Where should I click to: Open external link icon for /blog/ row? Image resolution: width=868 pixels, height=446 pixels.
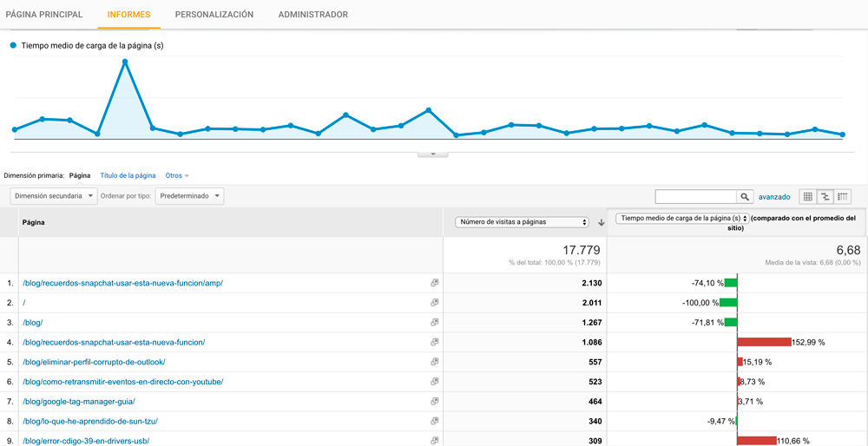pos(434,322)
